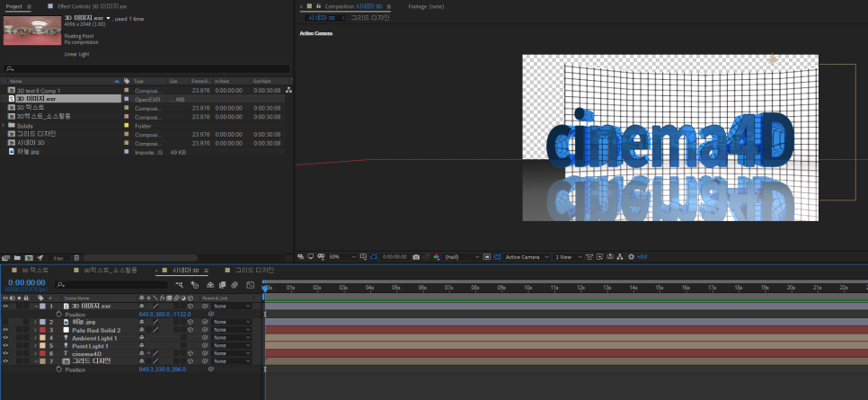
Task: Toggle Pixel Aspect Ratio Correction in the viewer
Action: pos(590,257)
